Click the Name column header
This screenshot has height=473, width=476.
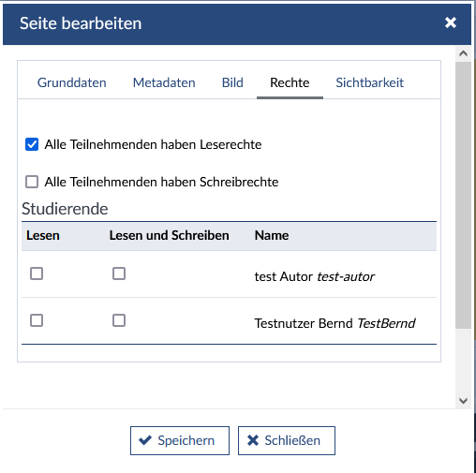pyautogui.click(x=272, y=235)
